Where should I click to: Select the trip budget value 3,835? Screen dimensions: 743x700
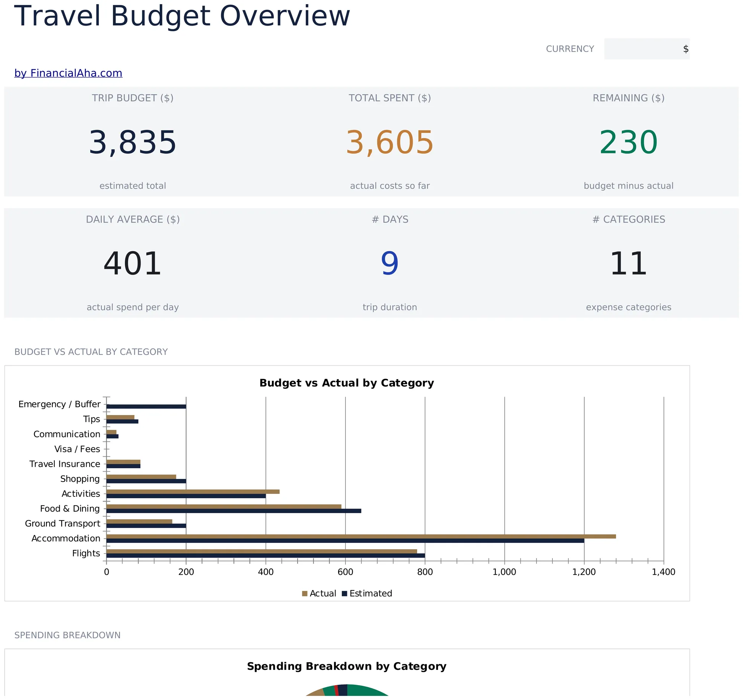click(x=133, y=142)
